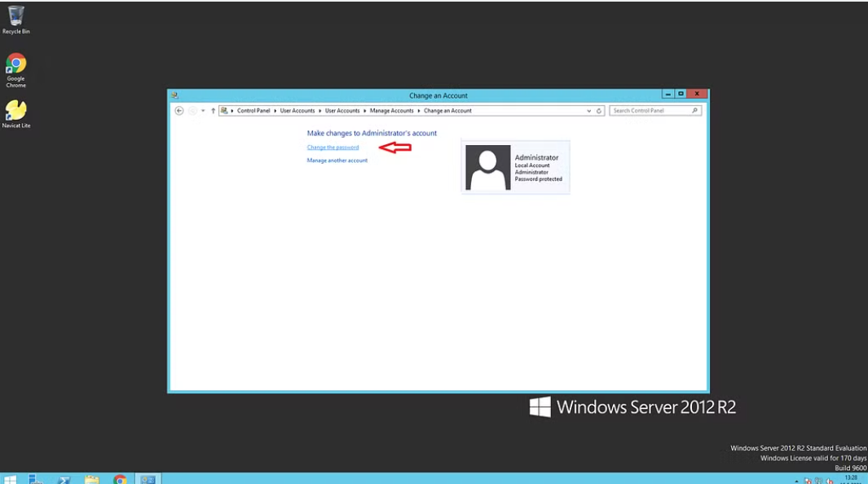The width and height of the screenshot is (868, 484).
Task: Expand the arrow right after Control Panel breadcrumb
Action: [x=275, y=111]
